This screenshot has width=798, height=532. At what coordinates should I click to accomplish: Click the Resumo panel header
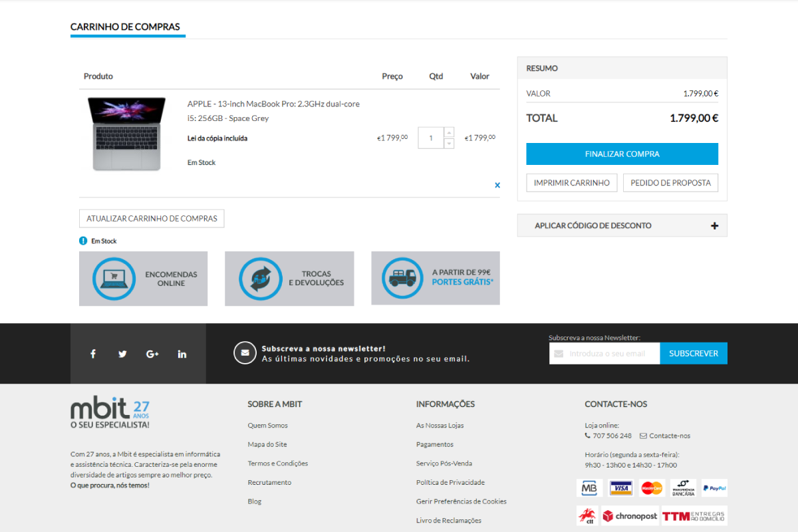[622, 68]
